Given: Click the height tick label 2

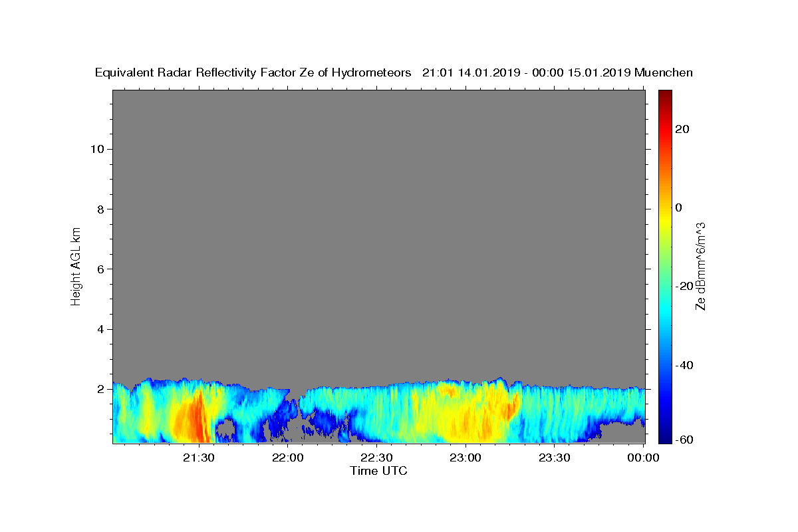Looking at the screenshot, I should (x=100, y=389).
